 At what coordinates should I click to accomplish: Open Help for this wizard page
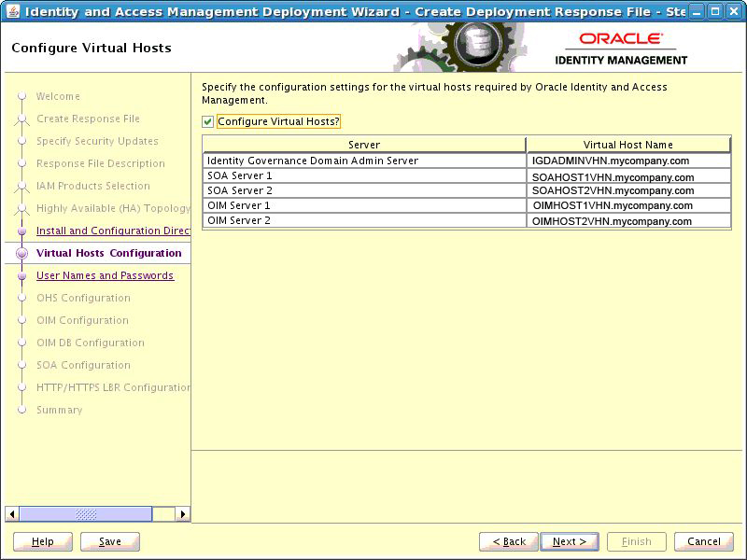click(x=43, y=541)
